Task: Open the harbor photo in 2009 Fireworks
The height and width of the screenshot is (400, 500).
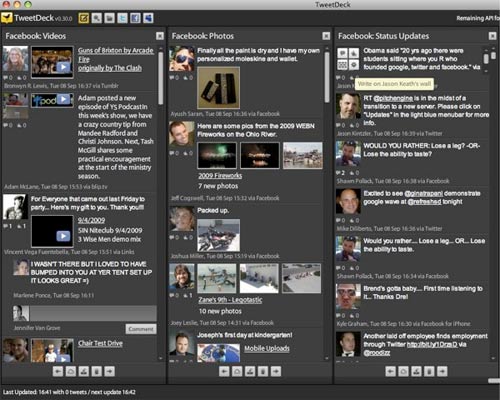Action: (x=303, y=155)
